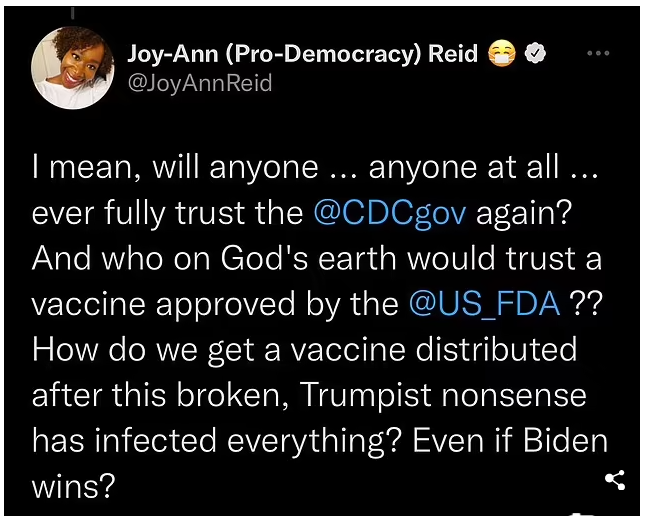Click the phrase "God's earth" in tweet
The height and width of the screenshot is (516, 651).
point(308,258)
